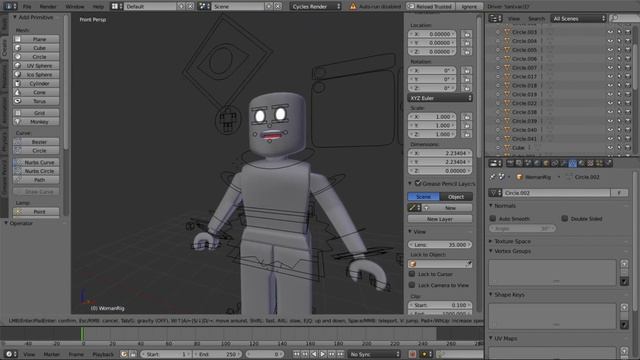Add a Bezier curve

point(36,142)
